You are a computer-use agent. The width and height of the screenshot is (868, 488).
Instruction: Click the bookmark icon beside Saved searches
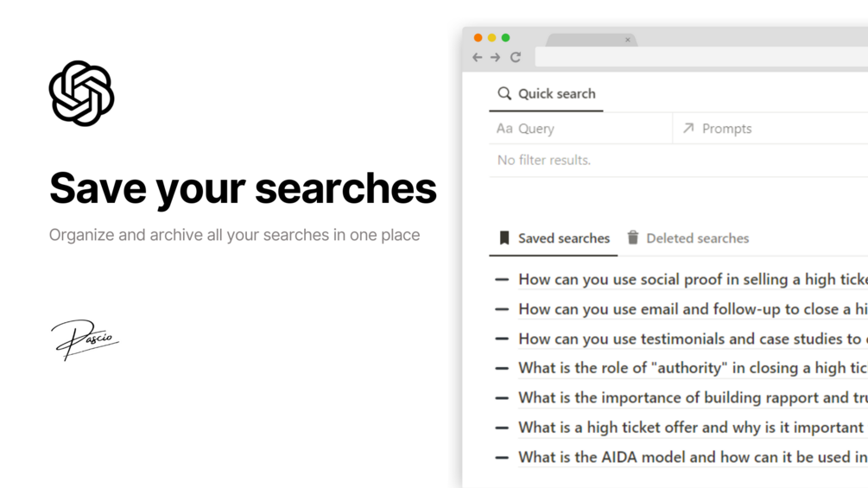pyautogui.click(x=504, y=238)
